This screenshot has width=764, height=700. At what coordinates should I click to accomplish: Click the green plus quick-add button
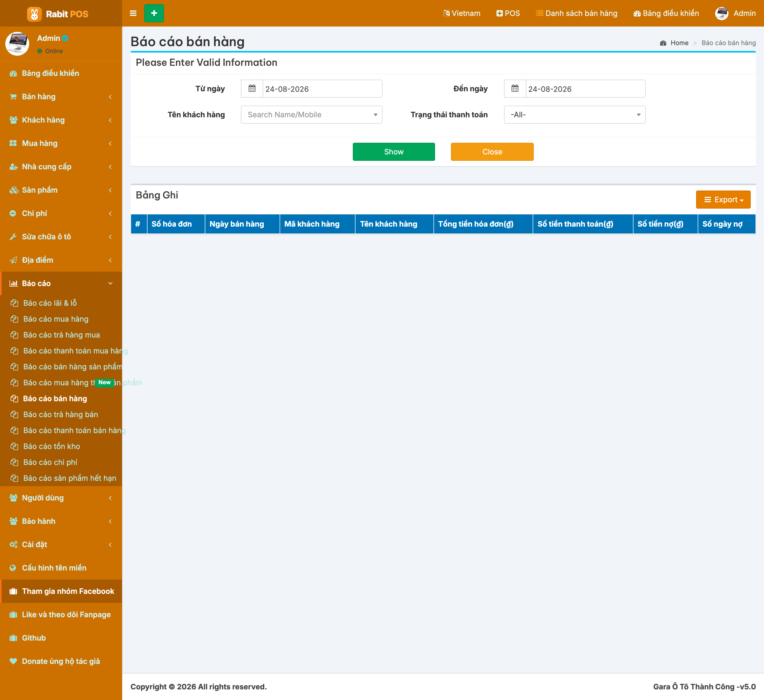(154, 13)
